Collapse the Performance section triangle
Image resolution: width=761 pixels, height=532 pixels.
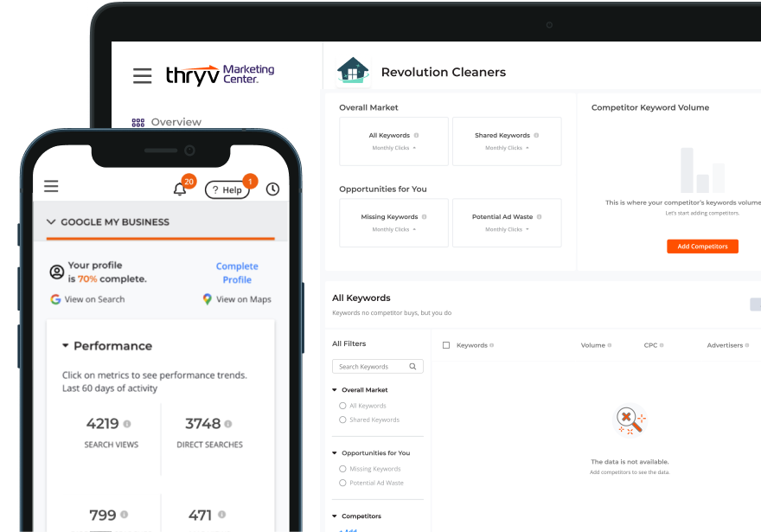tap(66, 346)
